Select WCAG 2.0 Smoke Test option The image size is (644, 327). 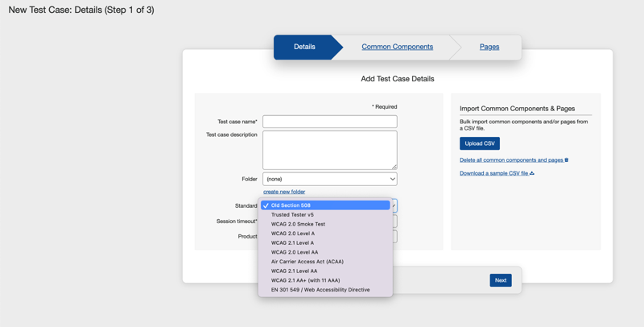298,224
